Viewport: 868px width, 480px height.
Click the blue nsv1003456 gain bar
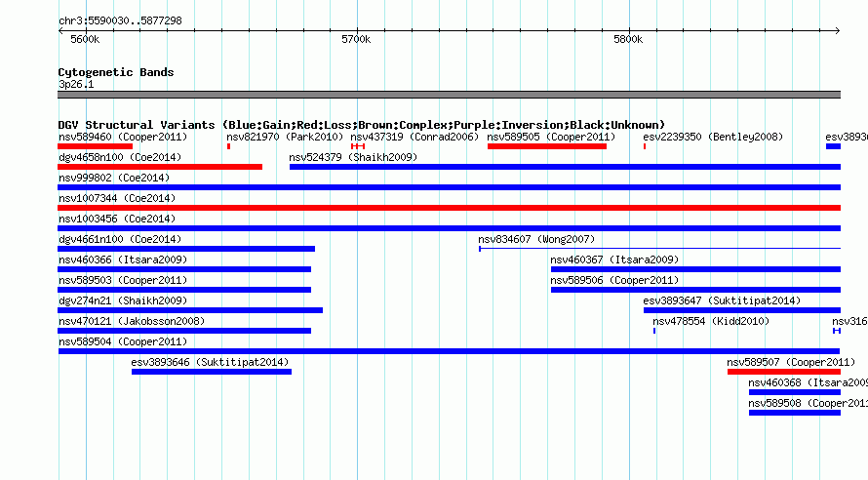[x=449, y=228]
